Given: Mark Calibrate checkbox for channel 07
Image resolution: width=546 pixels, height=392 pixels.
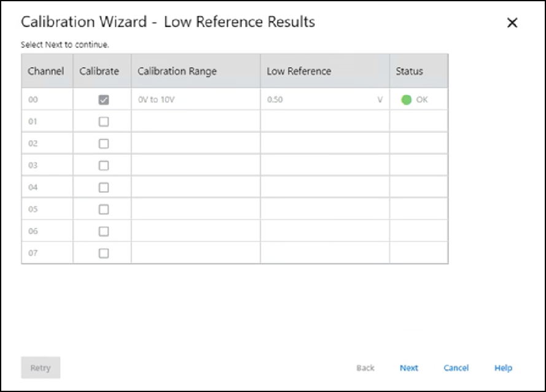Looking at the screenshot, I should (x=104, y=253).
